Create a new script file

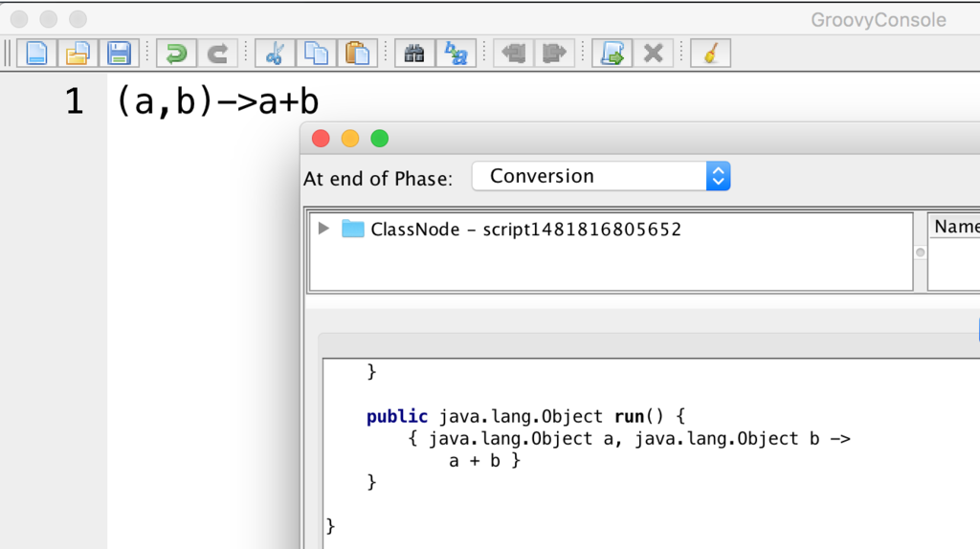pos(37,54)
